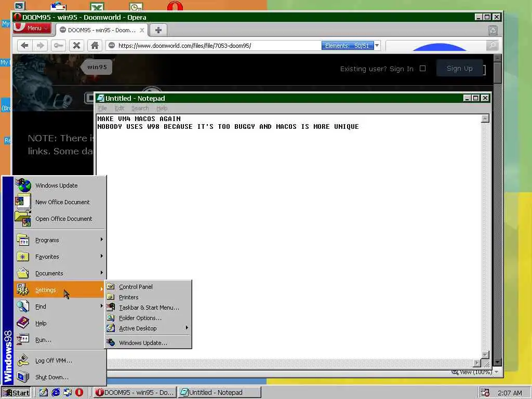Open Folder Options...

(x=148, y=318)
